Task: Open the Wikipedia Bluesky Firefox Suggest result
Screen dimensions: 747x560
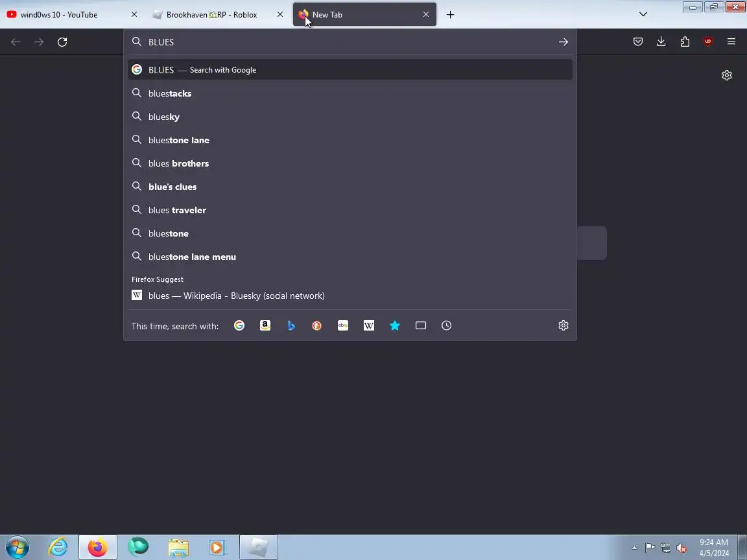Action: (350, 296)
